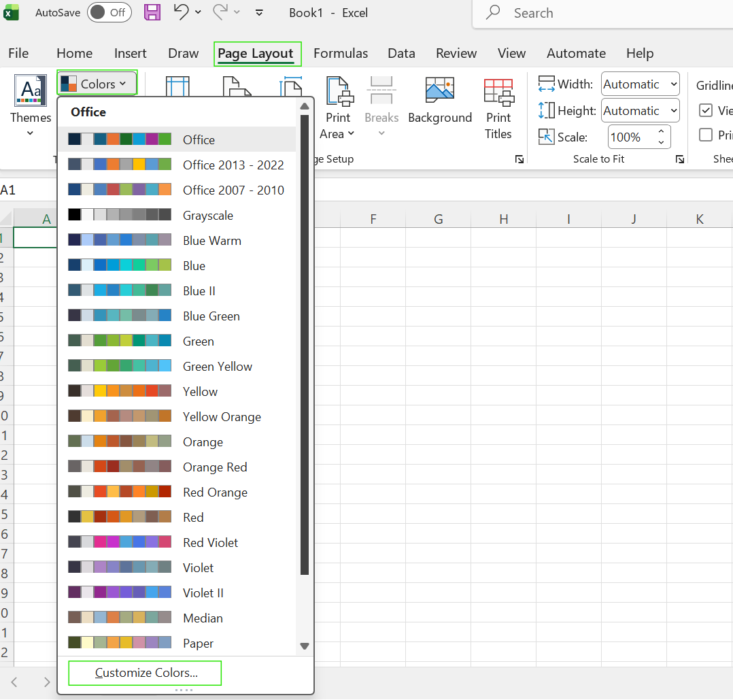Click the Save icon in title bar
Screen dimensions: 733x700
152,13
